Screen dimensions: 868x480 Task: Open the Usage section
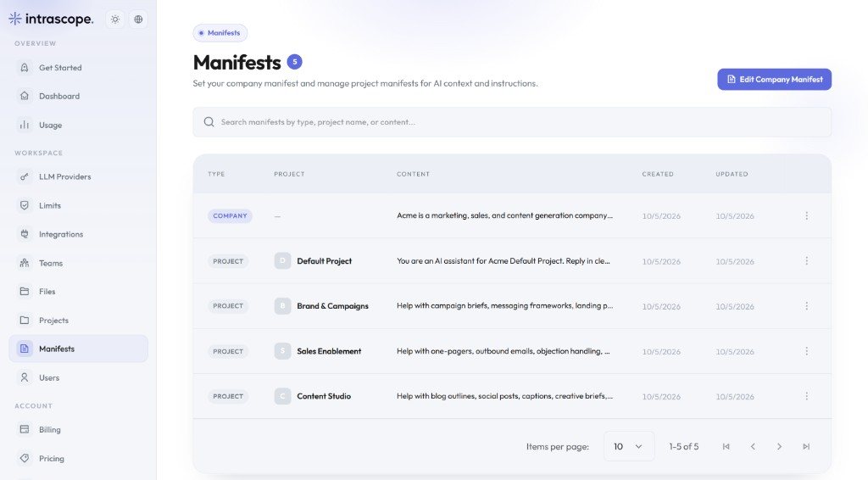[x=78, y=126]
